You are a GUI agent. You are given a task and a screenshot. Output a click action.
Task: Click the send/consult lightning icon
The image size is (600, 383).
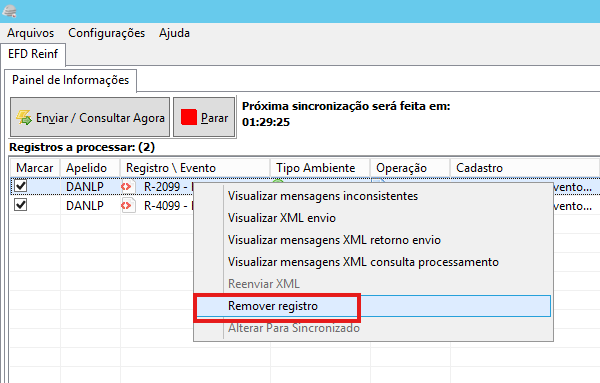(x=24, y=117)
